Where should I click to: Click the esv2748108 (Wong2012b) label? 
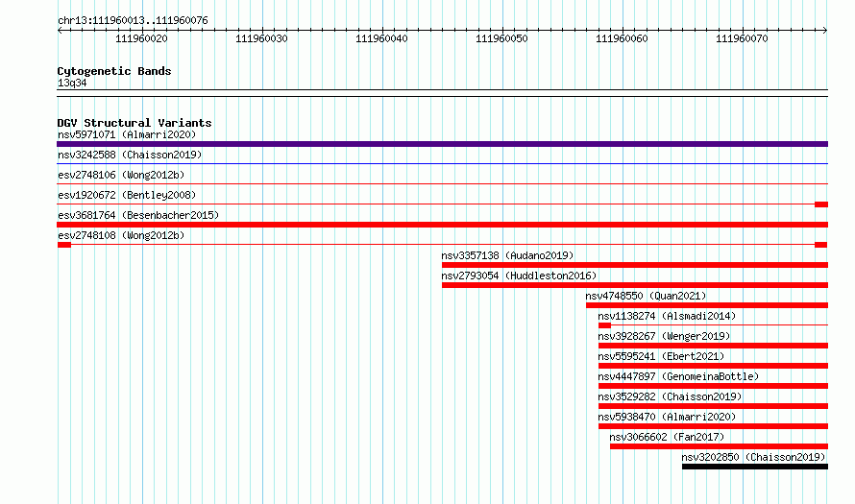121,235
